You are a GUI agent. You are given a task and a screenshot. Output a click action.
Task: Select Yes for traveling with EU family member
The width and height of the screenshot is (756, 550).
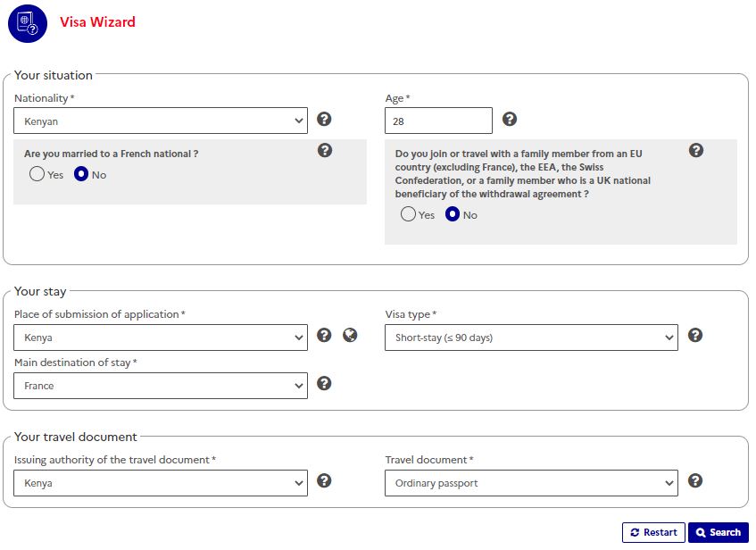408,213
